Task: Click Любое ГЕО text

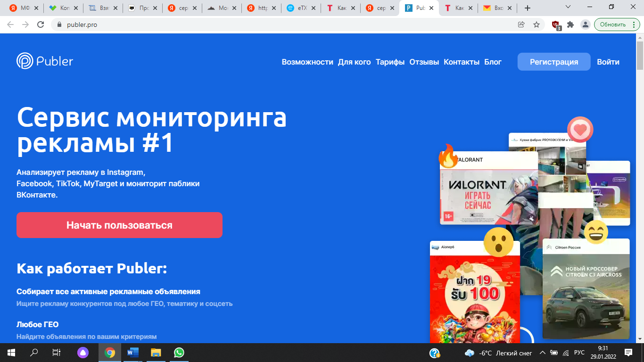Action: tap(38, 324)
